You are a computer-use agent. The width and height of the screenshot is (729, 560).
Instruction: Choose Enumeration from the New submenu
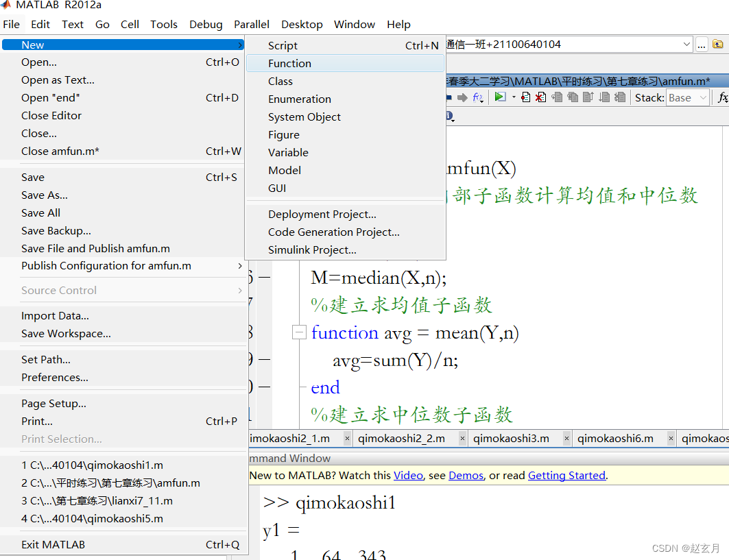pyautogui.click(x=346, y=99)
